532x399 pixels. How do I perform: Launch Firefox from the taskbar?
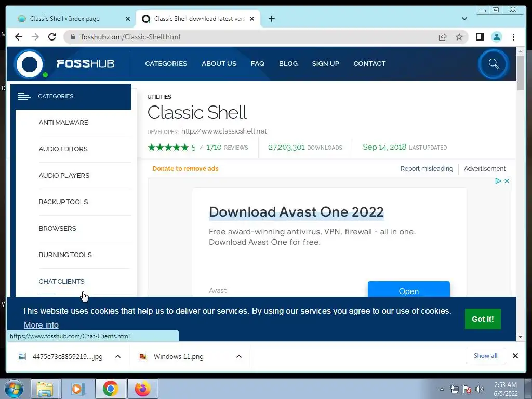point(142,389)
